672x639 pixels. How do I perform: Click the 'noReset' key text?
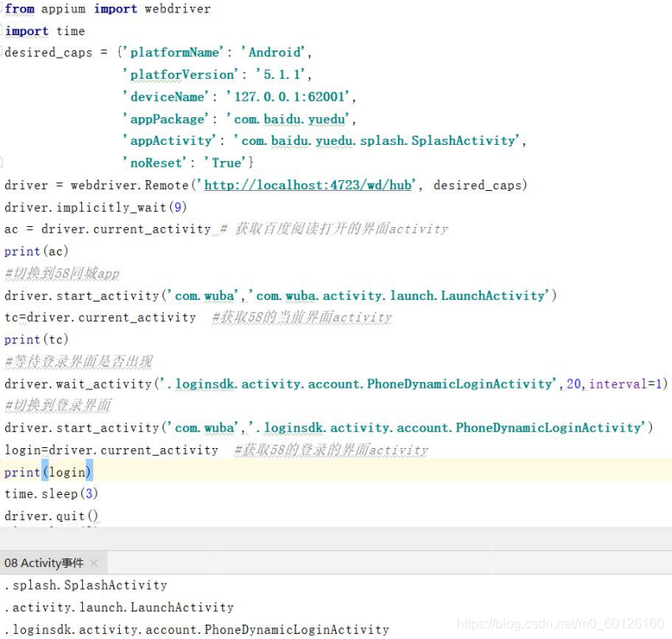click(x=156, y=162)
